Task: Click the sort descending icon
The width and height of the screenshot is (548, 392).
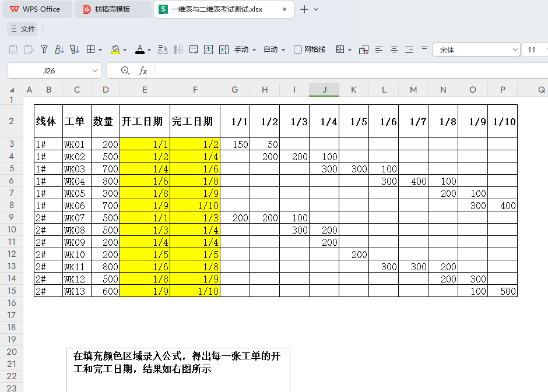Action: click(x=75, y=50)
